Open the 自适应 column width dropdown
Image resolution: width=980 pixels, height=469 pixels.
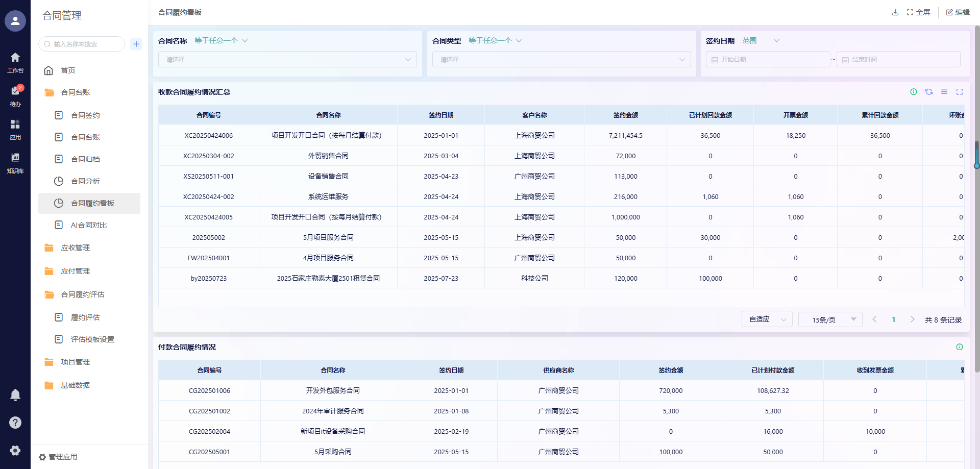[767, 319]
